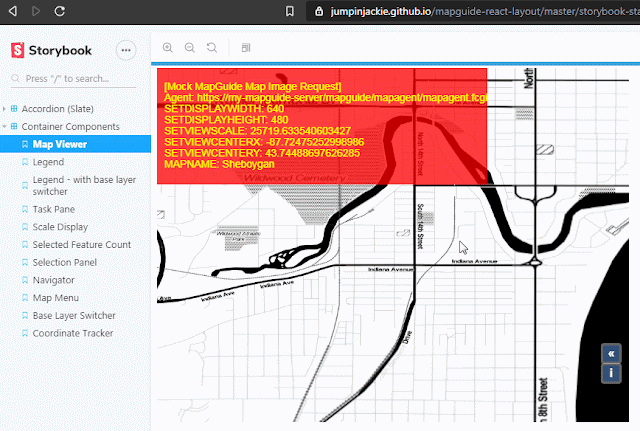Open the Storybook ellipsis menu button
The image size is (640, 431).
(126, 50)
